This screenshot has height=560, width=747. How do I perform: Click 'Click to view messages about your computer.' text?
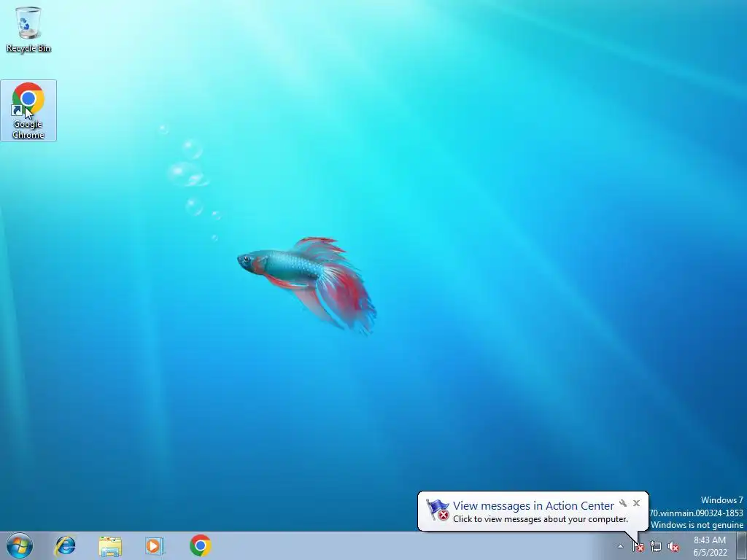tap(541, 519)
